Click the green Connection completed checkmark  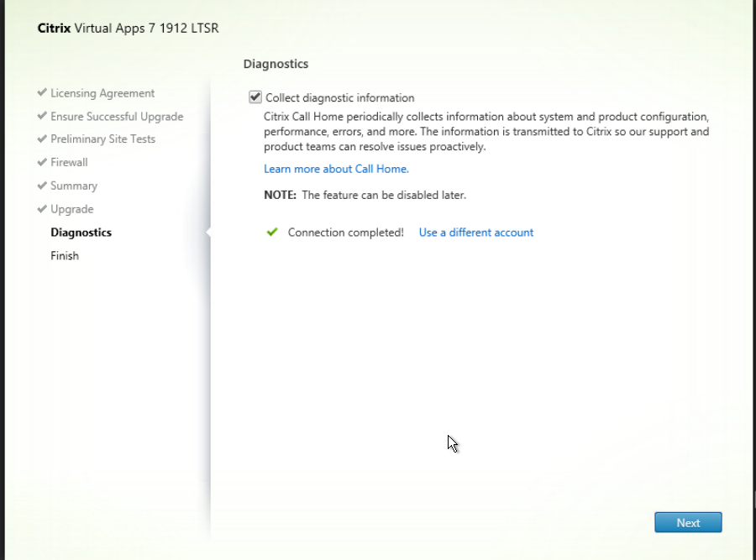click(272, 233)
